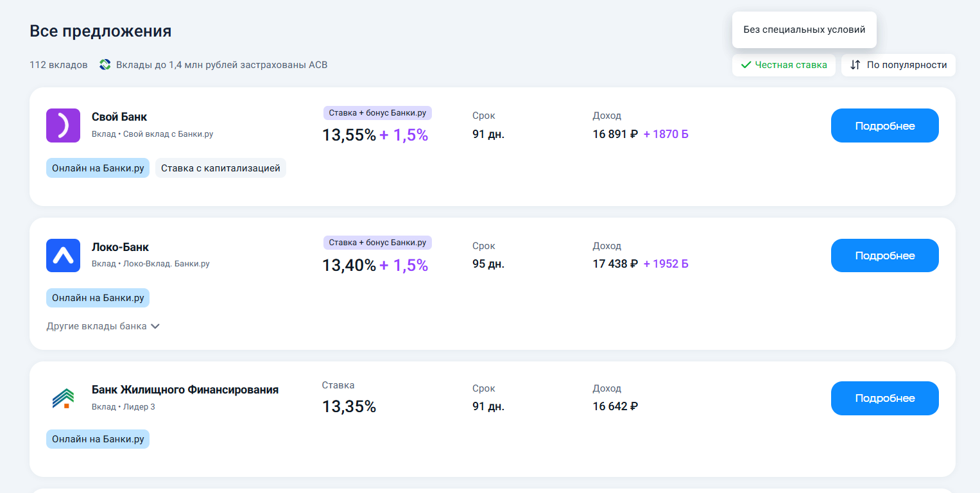Click chevron next to Другие вклады банка
980x493 pixels.
(x=155, y=326)
